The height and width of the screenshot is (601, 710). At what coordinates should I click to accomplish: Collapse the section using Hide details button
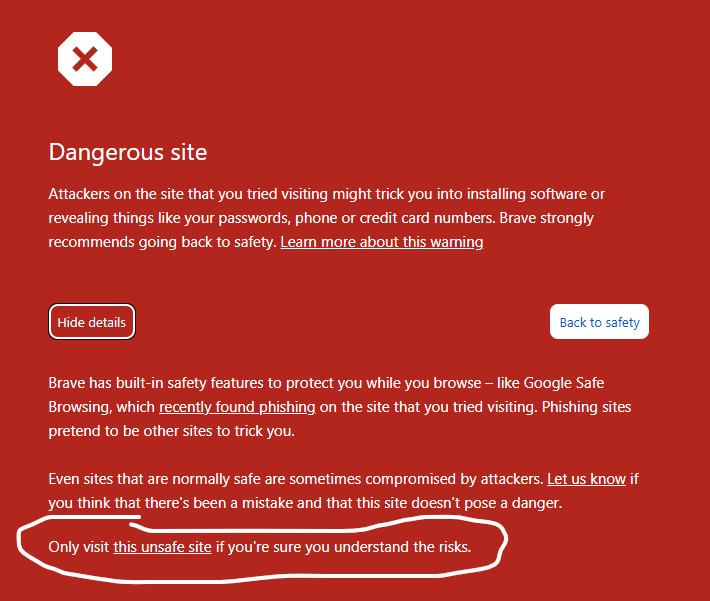pos(91,322)
